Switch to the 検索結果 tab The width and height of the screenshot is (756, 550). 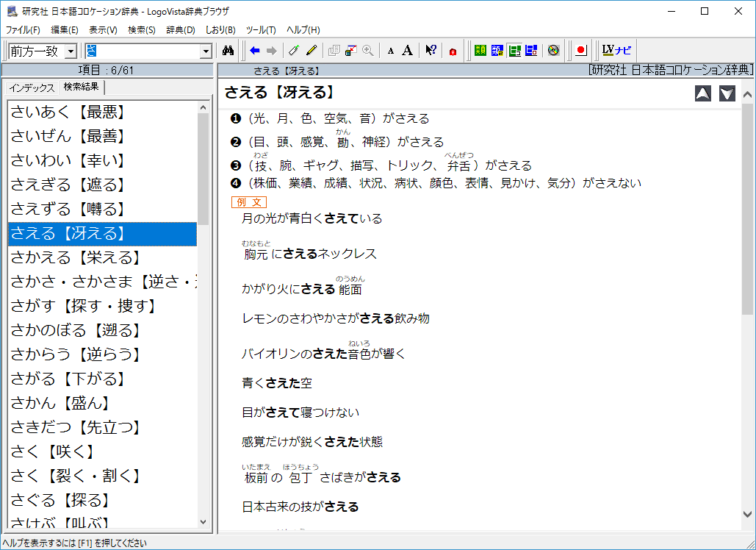click(x=81, y=87)
